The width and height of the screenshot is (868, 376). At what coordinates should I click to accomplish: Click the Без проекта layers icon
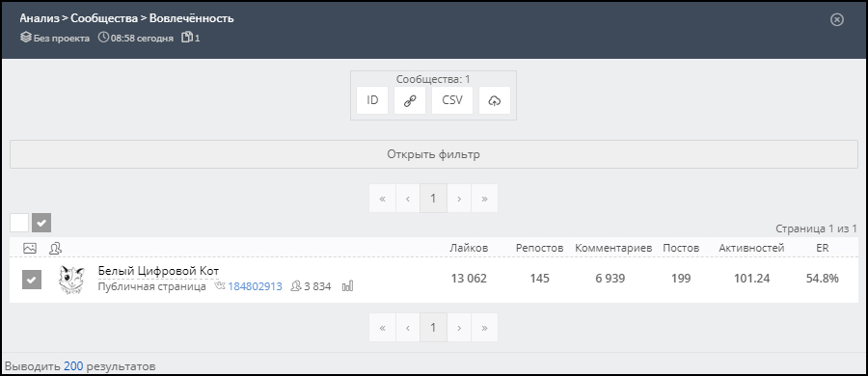coord(25,38)
